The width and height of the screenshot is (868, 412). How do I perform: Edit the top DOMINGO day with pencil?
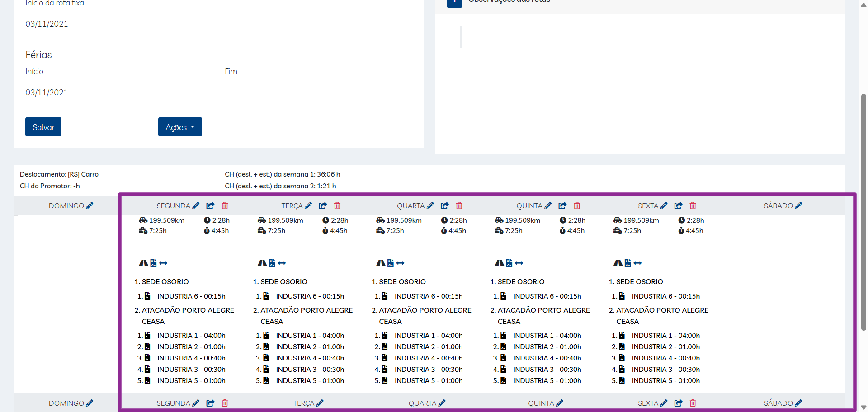click(x=90, y=206)
